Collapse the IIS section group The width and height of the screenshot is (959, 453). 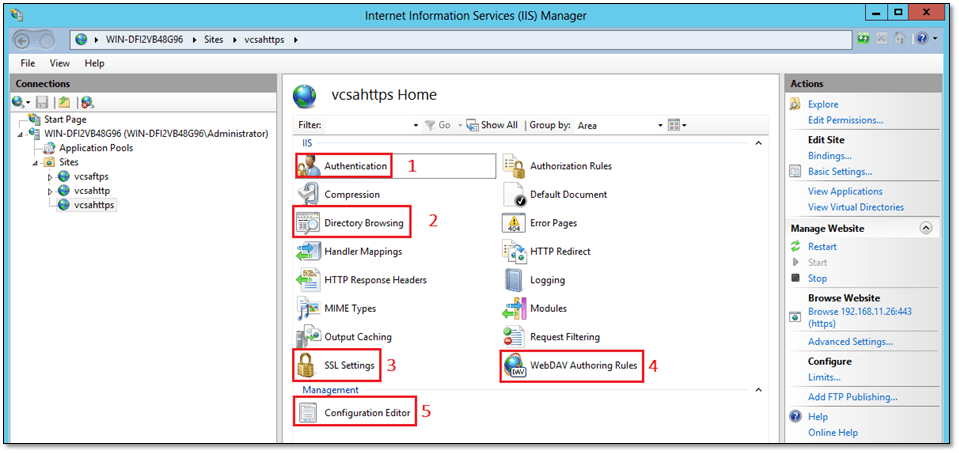[x=758, y=143]
